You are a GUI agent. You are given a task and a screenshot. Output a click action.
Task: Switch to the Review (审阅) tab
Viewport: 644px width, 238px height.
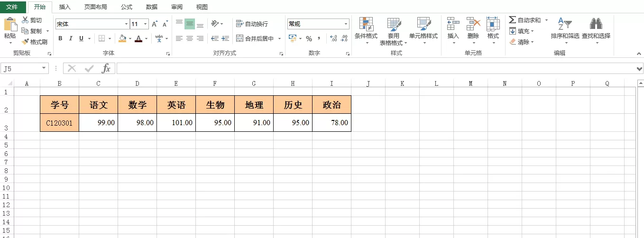tap(177, 7)
